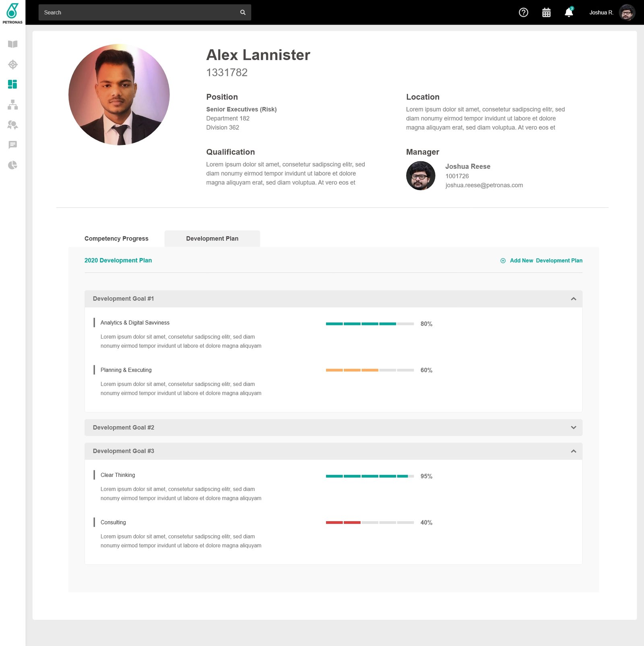
Task: Click Joshua R. profile avatar in header
Action: [x=627, y=12]
